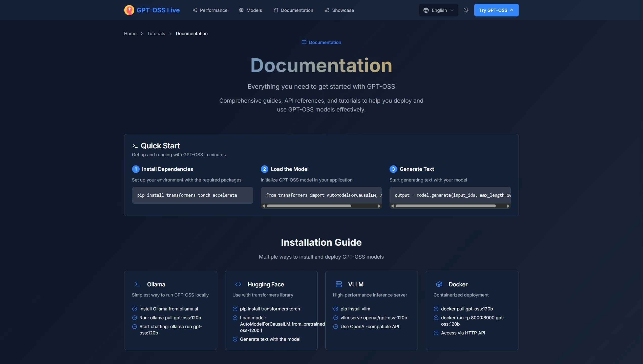Click check icon beside Generate text with the model
This screenshot has width=643, height=364.
coord(235,339)
